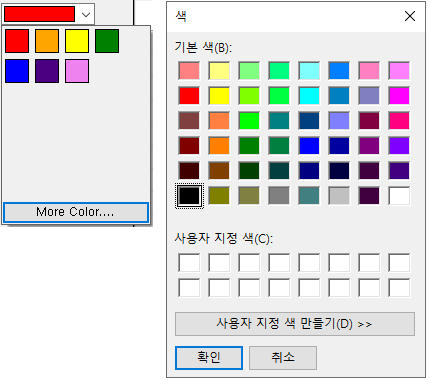The height and width of the screenshot is (381, 429).
Task: Choose the teal basic color swatch beside bright green
Action: [x=279, y=121]
